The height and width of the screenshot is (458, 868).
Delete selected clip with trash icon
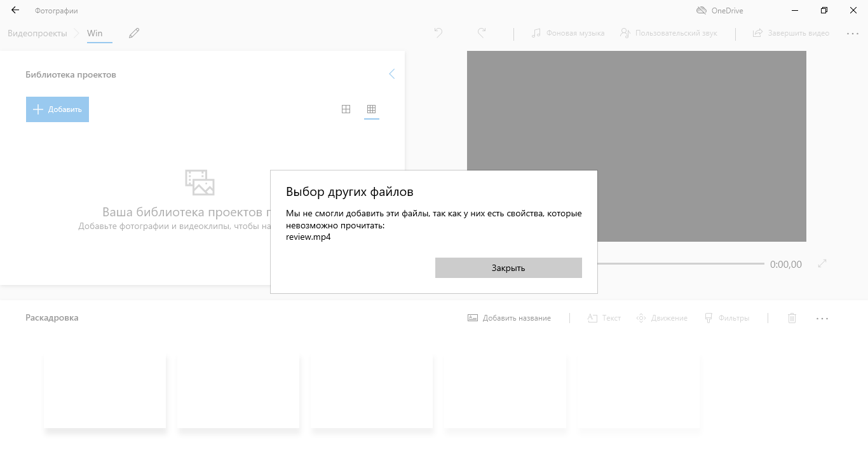click(x=792, y=318)
